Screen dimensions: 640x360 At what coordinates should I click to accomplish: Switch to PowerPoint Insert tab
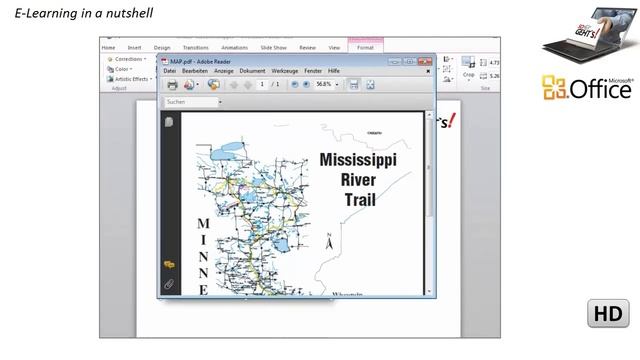[134, 48]
